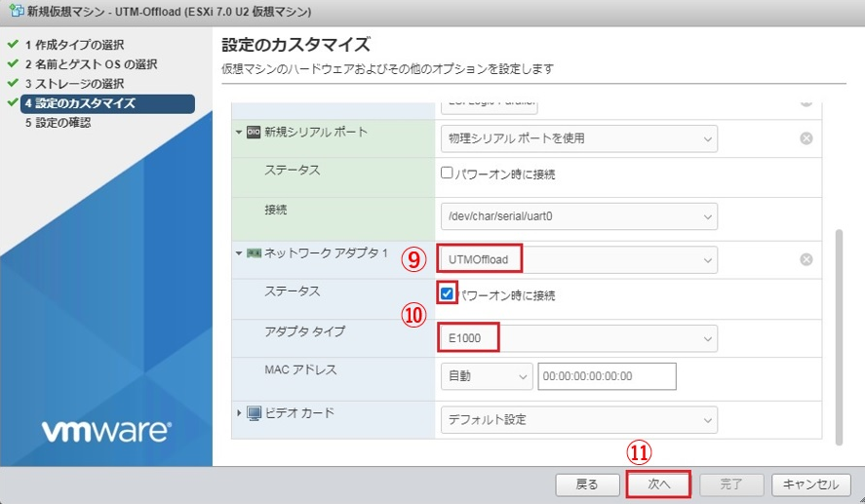This screenshot has width=865, height=504.
Task: Go to step 3 ストレージの選択
Action: click(74, 84)
